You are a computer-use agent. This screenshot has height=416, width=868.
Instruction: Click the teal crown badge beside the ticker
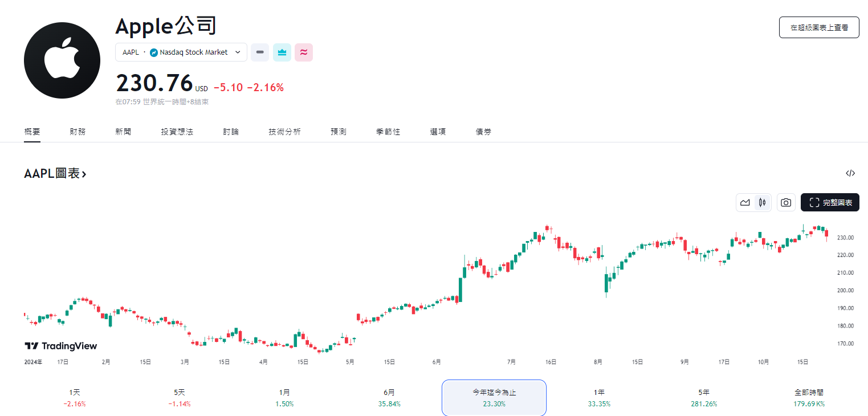coord(282,52)
